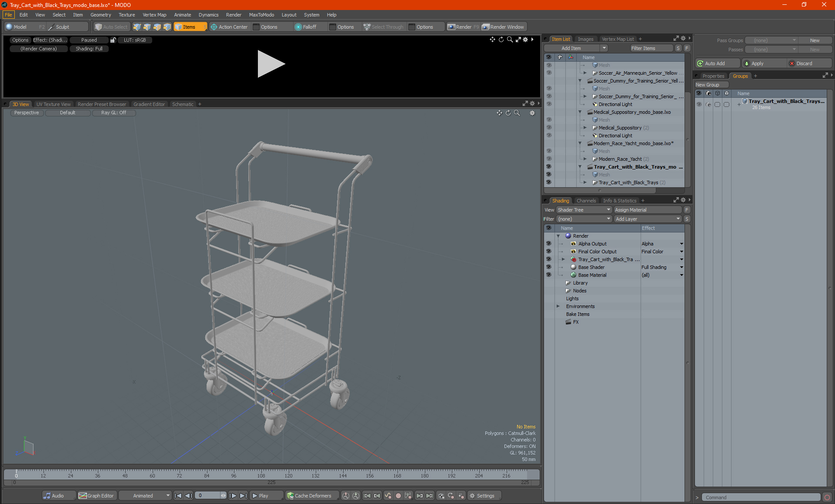Click the Render button in toolbar

pos(464,27)
